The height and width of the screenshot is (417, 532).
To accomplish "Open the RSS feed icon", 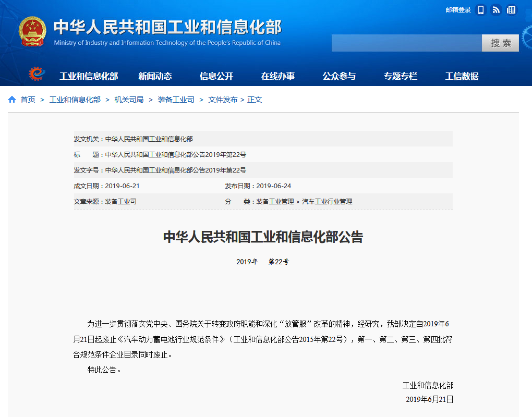I will pos(496,10).
